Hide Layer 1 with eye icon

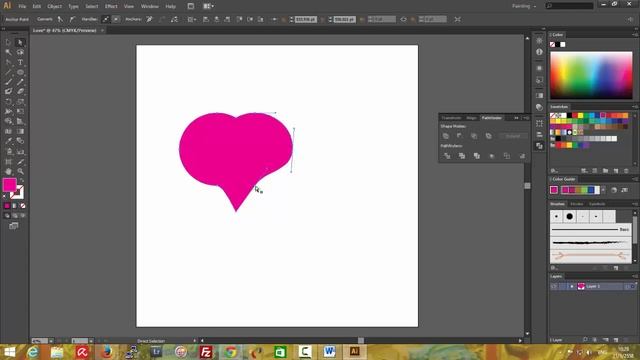(x=553, y=287)
